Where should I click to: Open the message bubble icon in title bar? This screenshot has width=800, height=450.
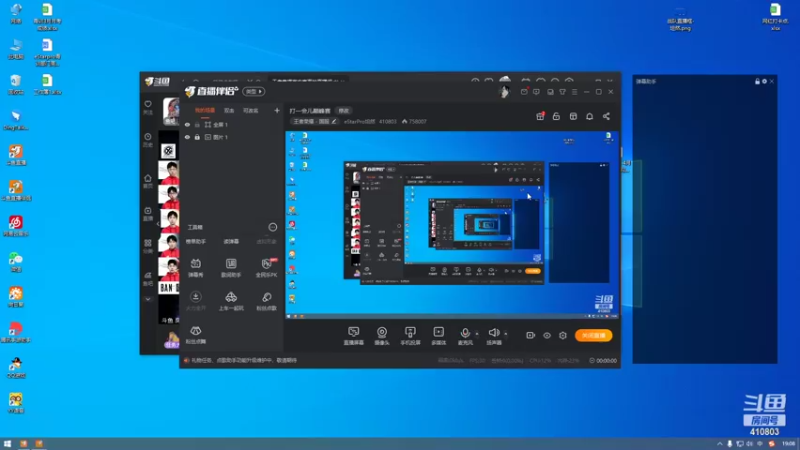[x=536, y=92]
